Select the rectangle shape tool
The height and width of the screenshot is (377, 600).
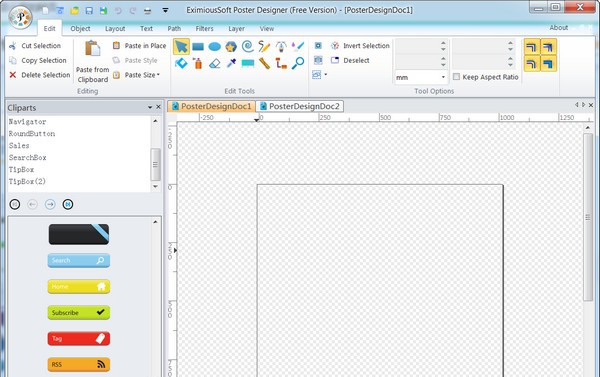(198, 47)
